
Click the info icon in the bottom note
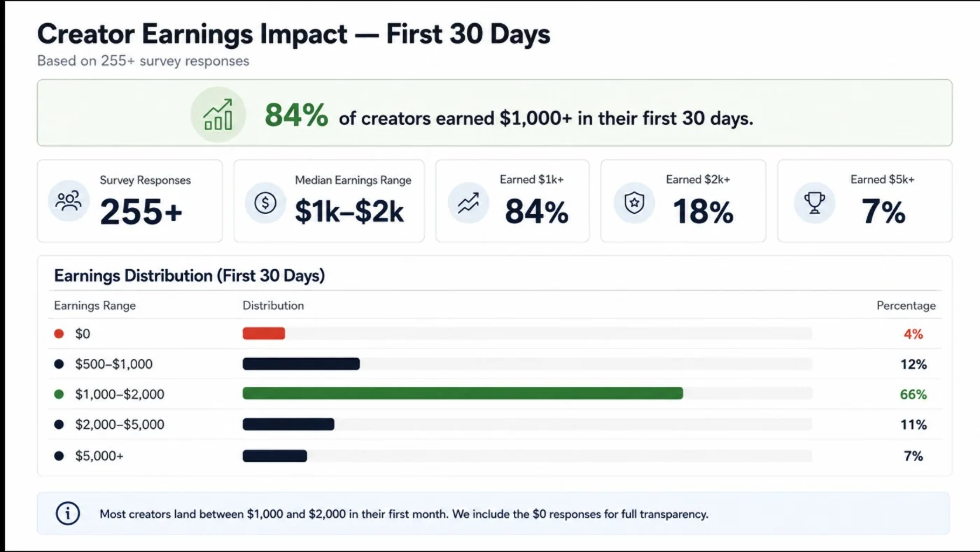[x=68, y=514]
